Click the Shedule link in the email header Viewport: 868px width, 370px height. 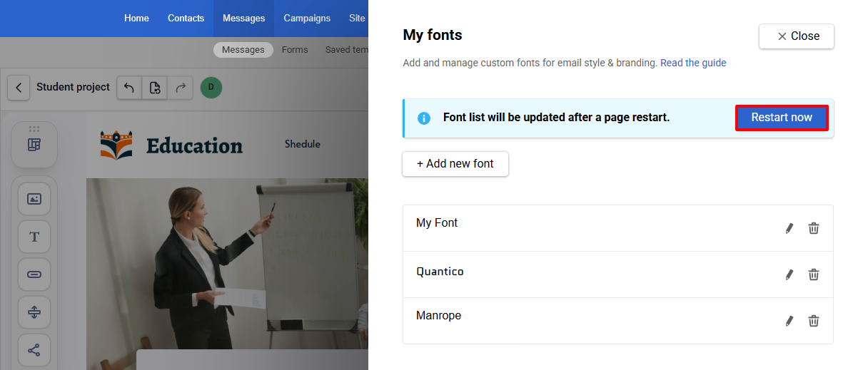tap(303, 144)
